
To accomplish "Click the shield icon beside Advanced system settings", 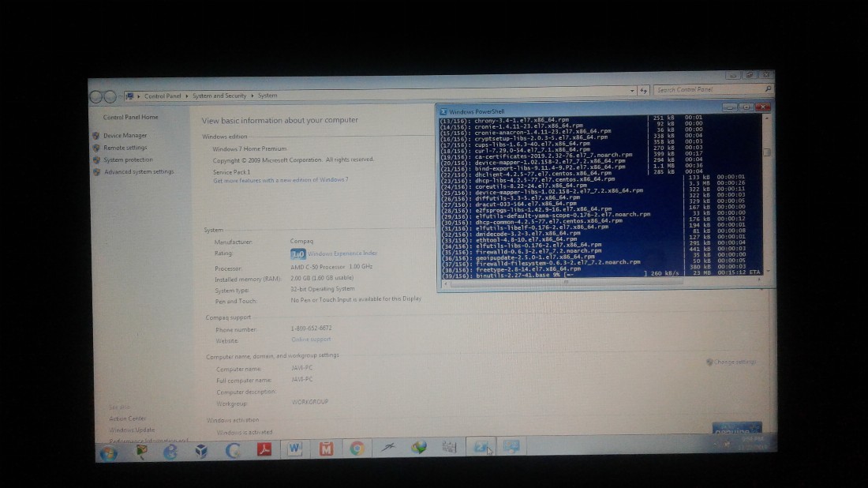I will tap(96, 172).
